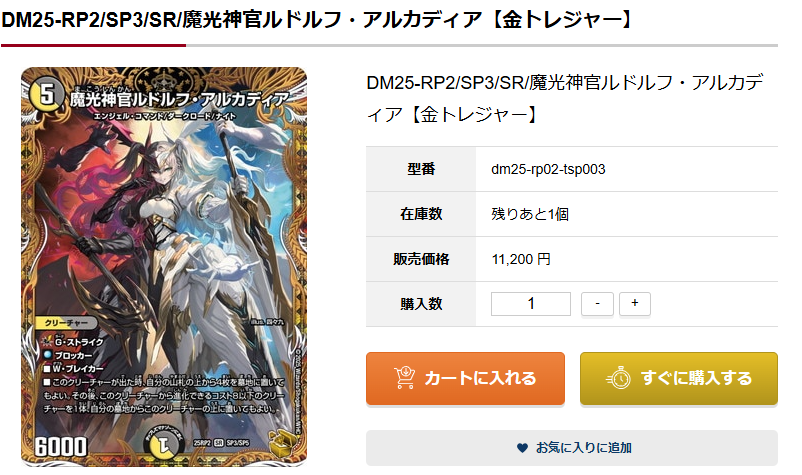This screenshot has width=802, height=475.
Task: Click the gold treasure chest icon on card
Action: coord(283,443)
